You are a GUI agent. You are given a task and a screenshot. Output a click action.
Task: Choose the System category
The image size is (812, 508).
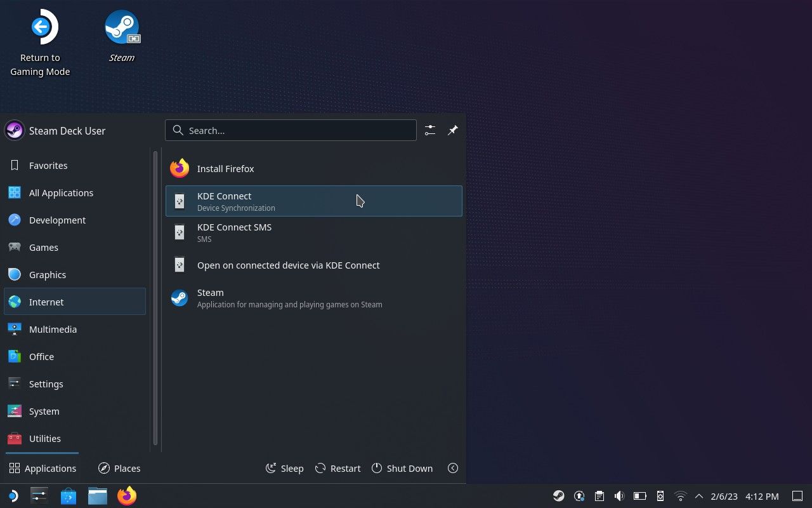tap(75, 411)
